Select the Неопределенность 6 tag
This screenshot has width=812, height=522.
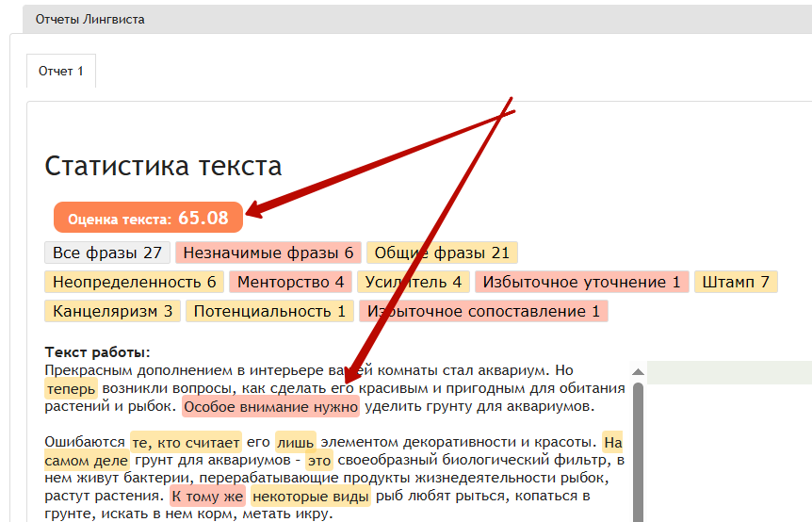134,282
